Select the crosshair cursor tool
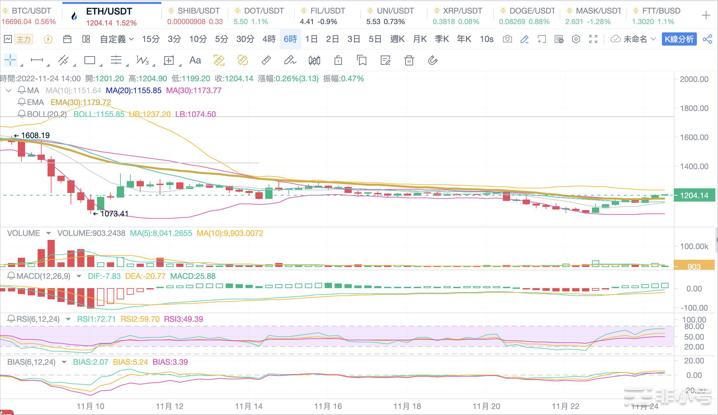 tap(10, 60)
